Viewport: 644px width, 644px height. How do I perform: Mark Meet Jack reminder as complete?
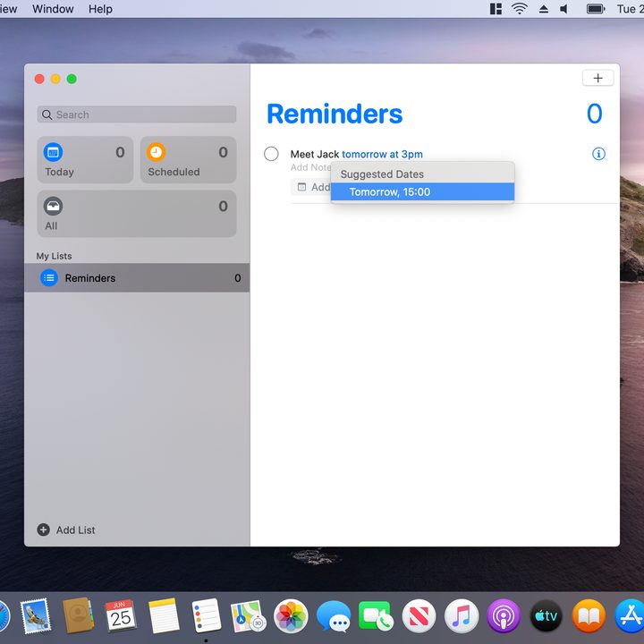pyautogui.click(x=271, y=154)
